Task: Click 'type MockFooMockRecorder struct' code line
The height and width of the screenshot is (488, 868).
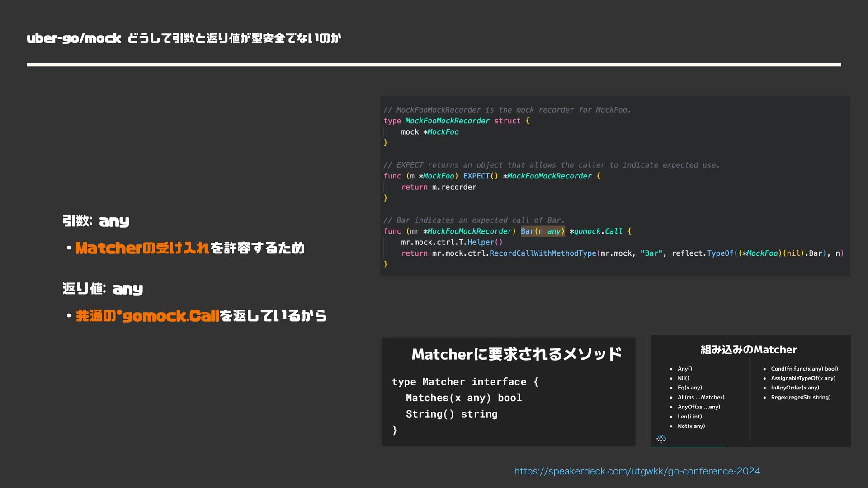Action: (457, 121)
